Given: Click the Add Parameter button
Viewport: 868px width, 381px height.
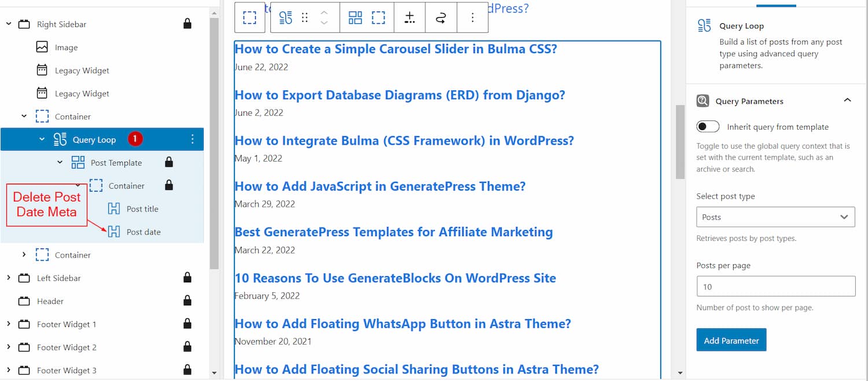Looking at the screenshot, I should 731,340.
